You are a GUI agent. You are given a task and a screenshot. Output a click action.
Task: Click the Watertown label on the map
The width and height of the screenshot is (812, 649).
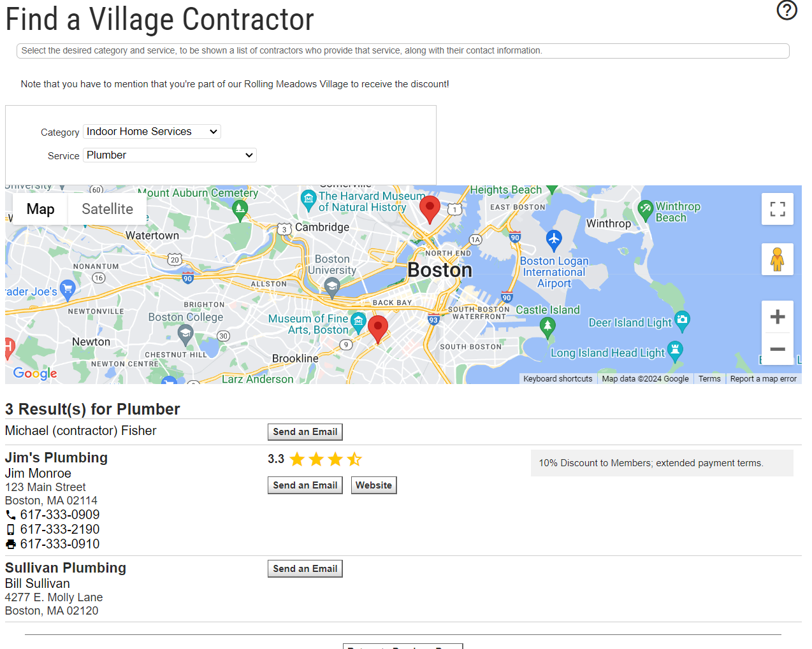coord(152,236)
